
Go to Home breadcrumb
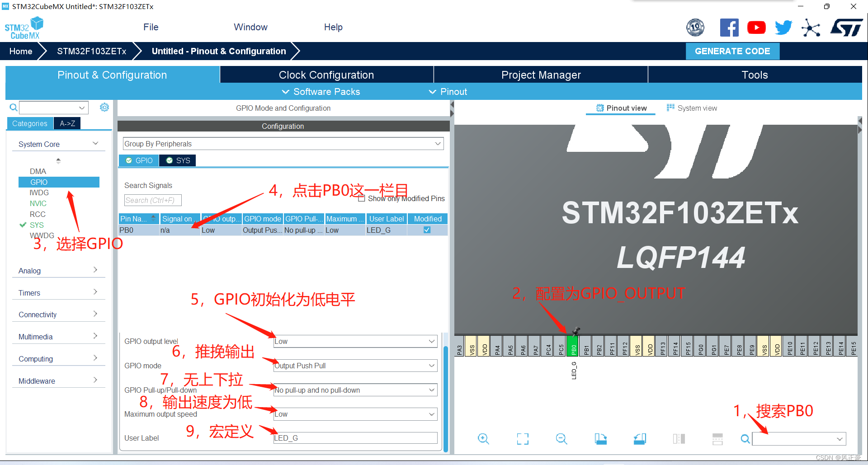coord(21,51)
